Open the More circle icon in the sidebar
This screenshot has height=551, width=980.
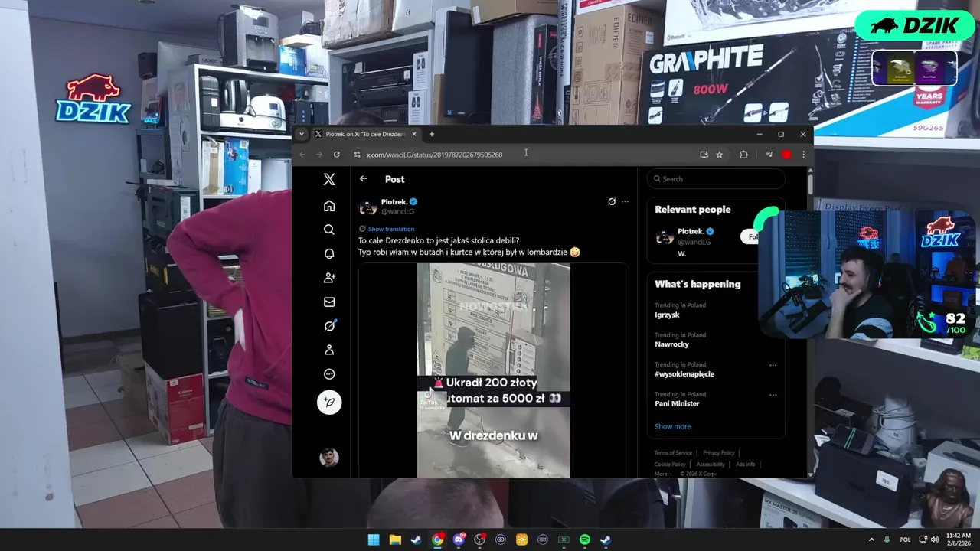click(329, 374)
